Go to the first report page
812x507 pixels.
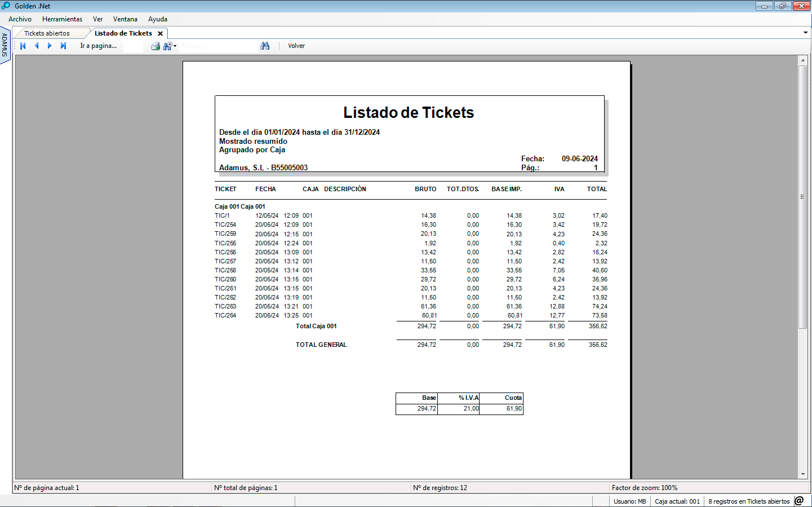click(x=23, y=46)
